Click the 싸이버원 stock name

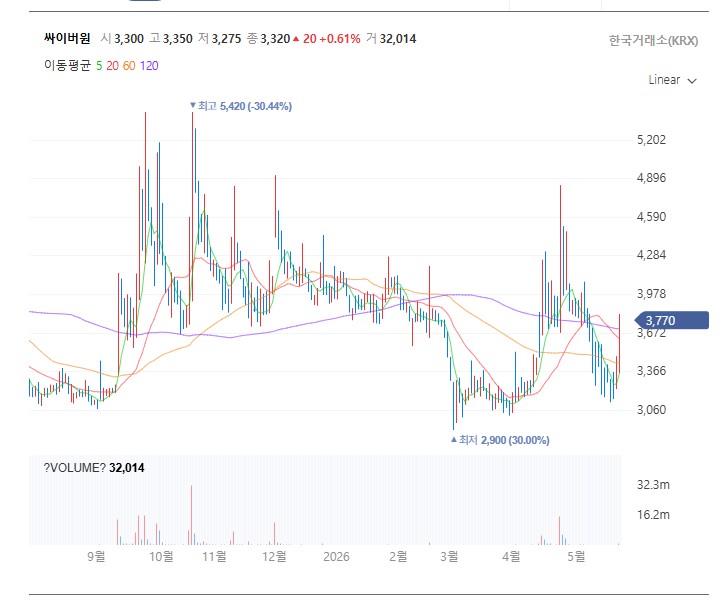point(67,39)
